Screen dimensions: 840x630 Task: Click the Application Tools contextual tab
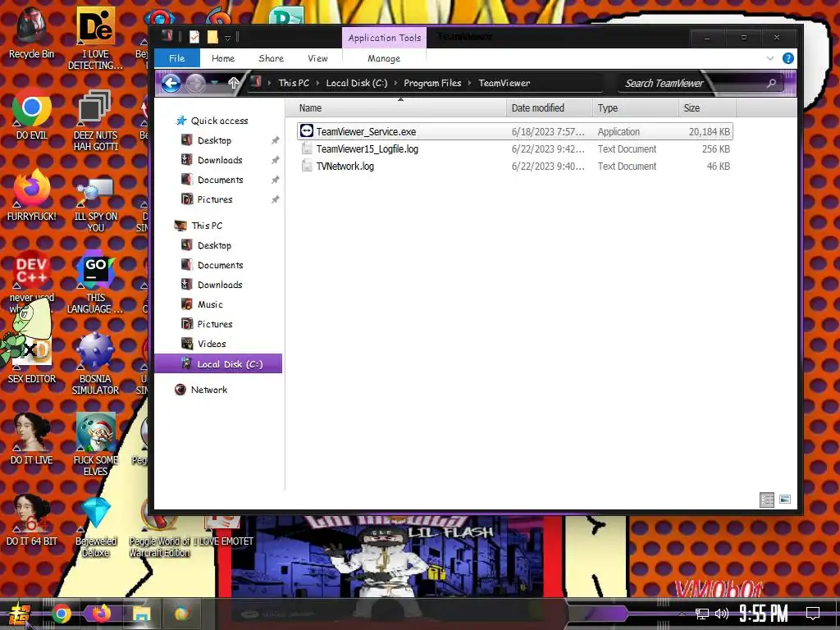click(x=384, y=38)
